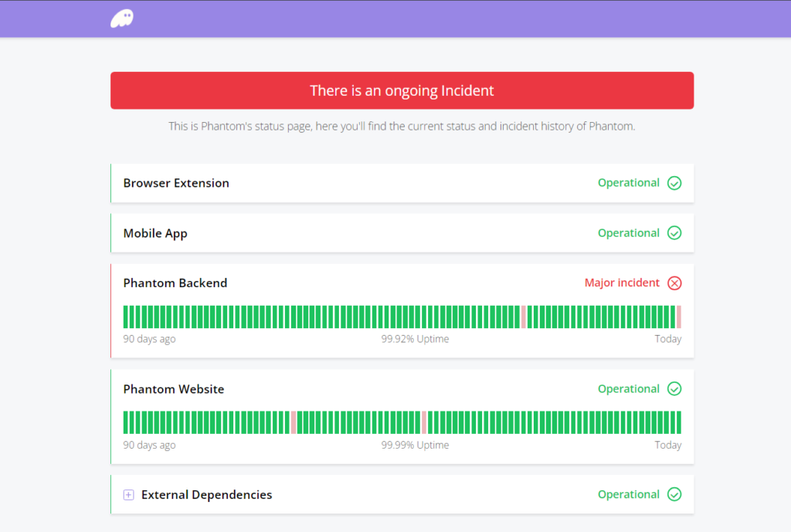Select the Browser Extension component name
This screenshot has width=791, height=532.
[x=176, y=183]
